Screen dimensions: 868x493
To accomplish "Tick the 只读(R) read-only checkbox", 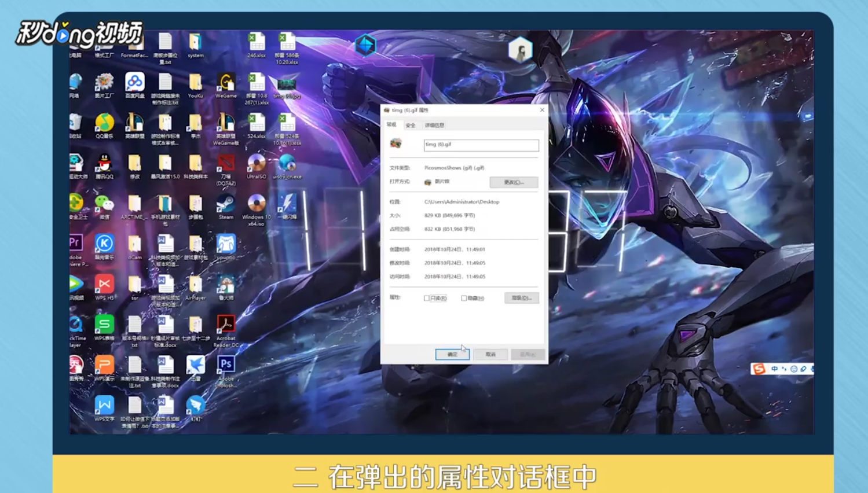I will 427,298.
